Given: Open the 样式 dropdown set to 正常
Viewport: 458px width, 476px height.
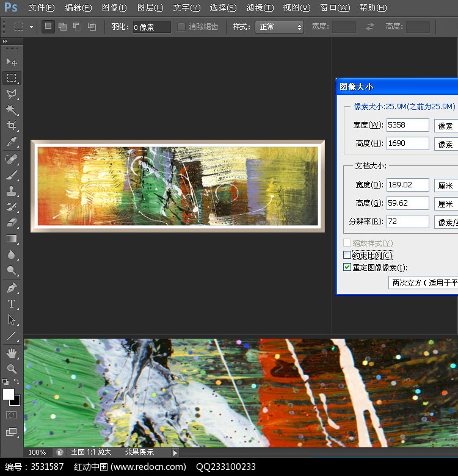Looking at the screenshot, I should tap(278, 27).
